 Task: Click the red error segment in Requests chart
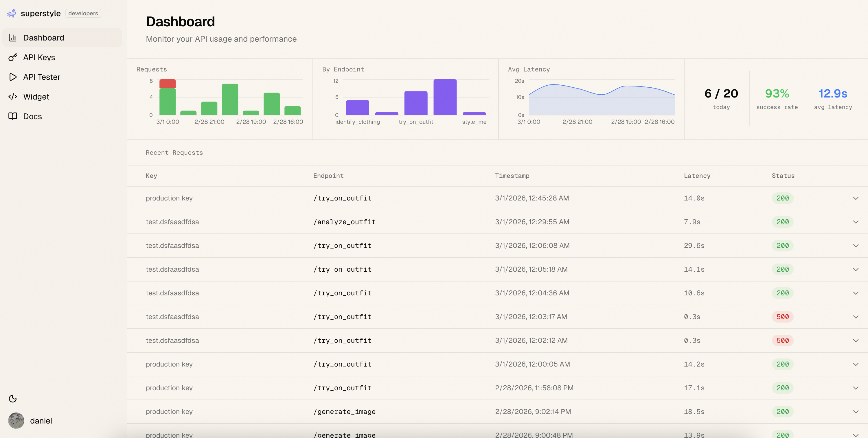pyautogui.click(x=168, y=84)
